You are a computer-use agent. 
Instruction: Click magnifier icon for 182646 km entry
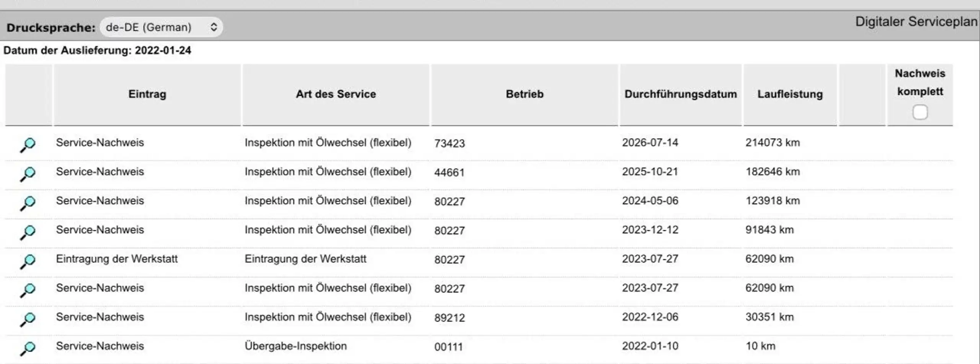coord(28,174)
